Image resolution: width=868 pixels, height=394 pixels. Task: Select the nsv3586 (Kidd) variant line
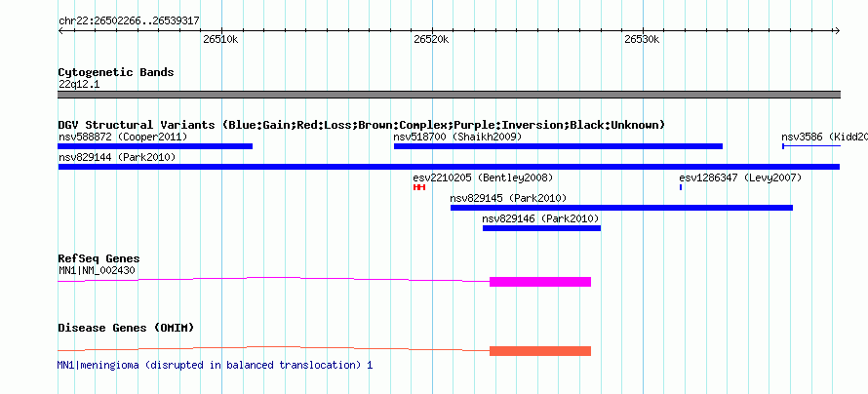click(x=811, y=146)
